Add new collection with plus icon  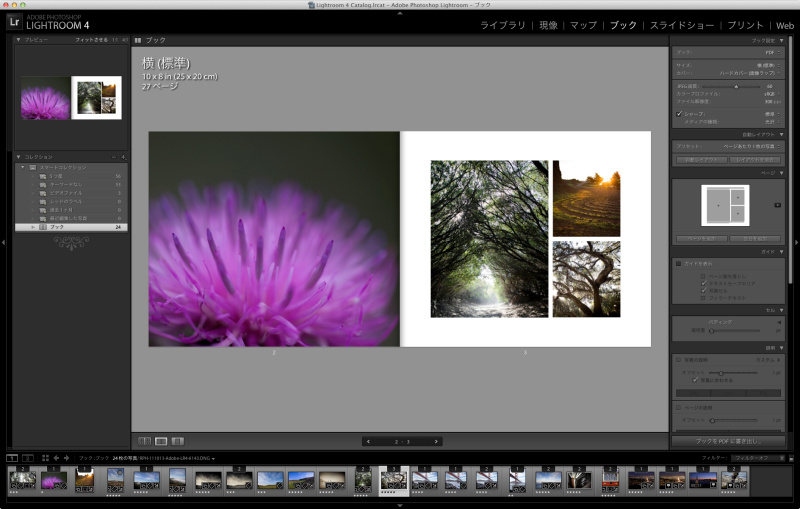pos(123,157)
